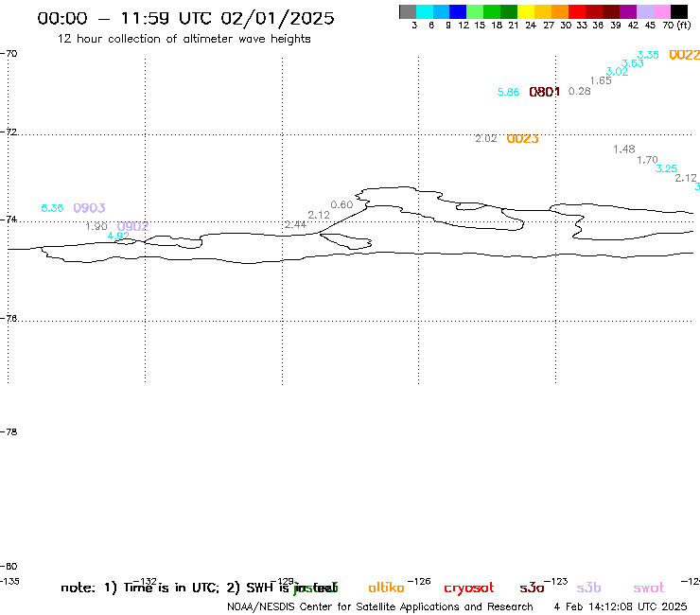
Task: Click the title time range '00:00 – 11:59 UTC 02/01/2025'
Action: (x=185, y=18)
